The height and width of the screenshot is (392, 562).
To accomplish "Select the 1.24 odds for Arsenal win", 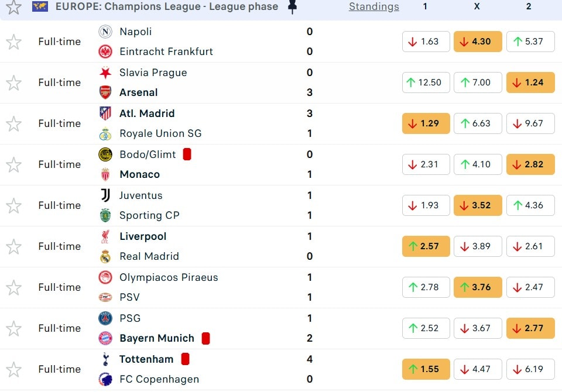I will tap(530, 82).
